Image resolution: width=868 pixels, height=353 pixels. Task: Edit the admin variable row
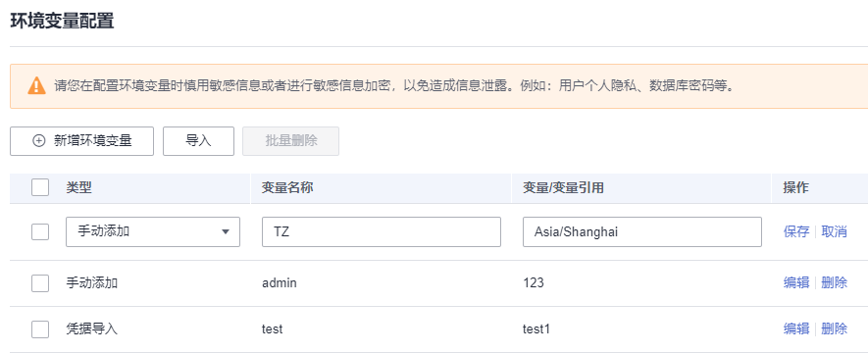click(796, 282)
